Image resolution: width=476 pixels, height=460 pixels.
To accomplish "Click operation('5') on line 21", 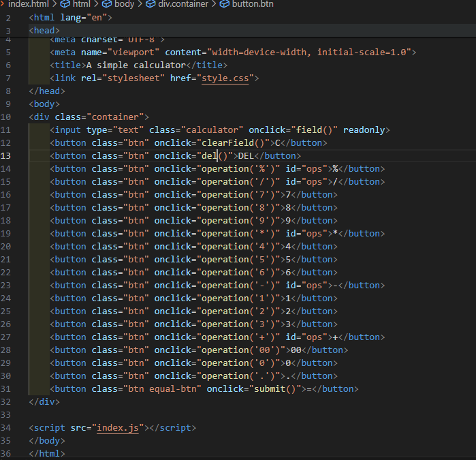I will (238, 260).
